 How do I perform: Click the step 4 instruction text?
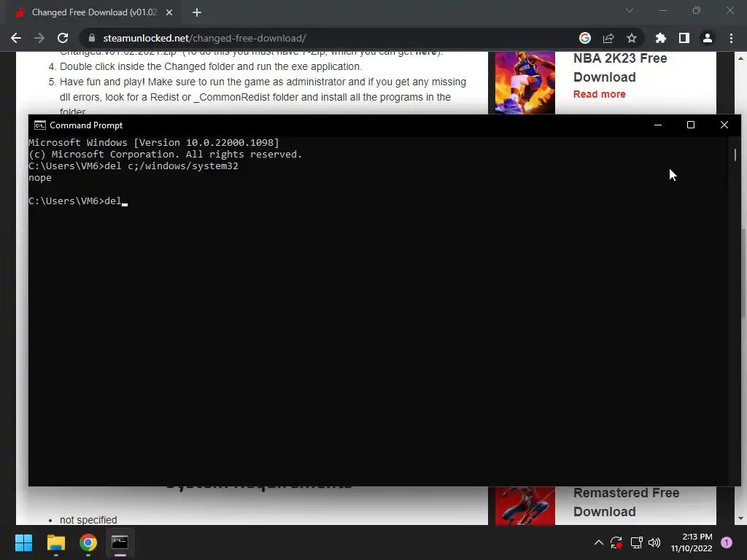211,66
